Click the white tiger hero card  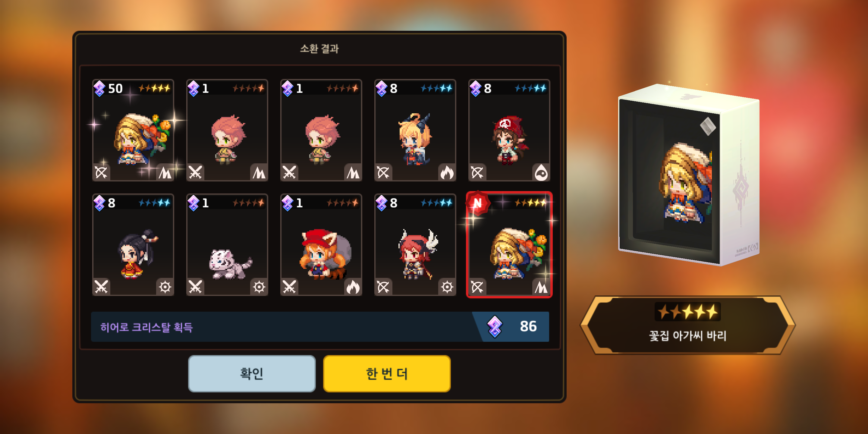point(227,245)
